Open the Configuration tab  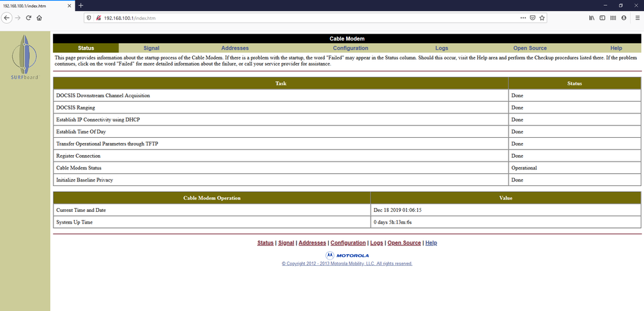[x=350, y=48]
